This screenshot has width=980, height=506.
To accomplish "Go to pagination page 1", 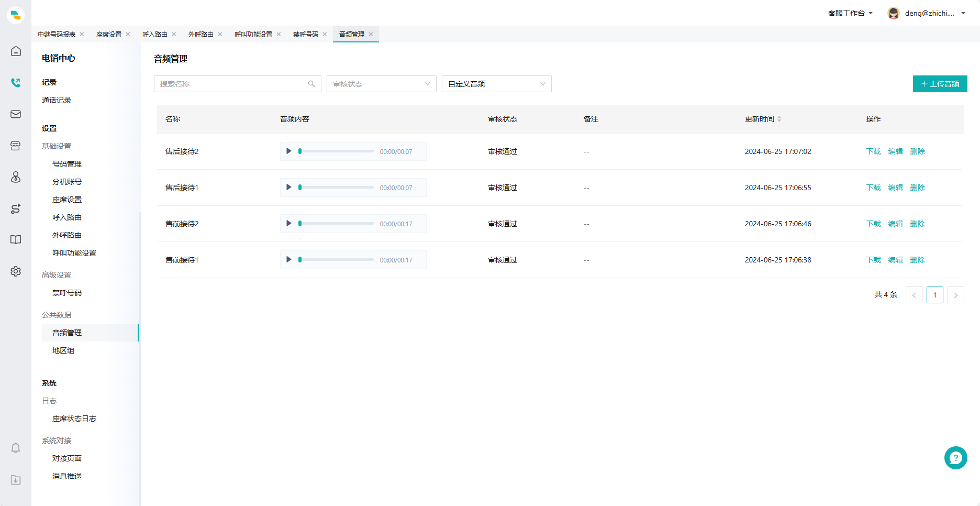I will pyautogui.click(x=935, y=295).
